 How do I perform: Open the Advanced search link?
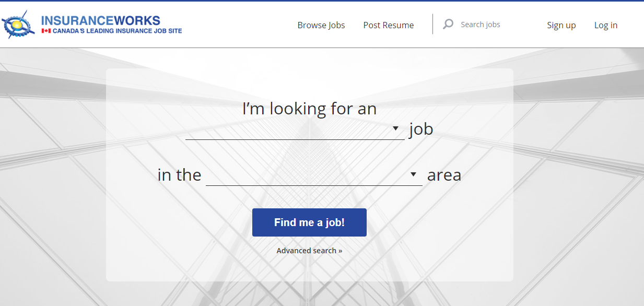click(309, 251)
